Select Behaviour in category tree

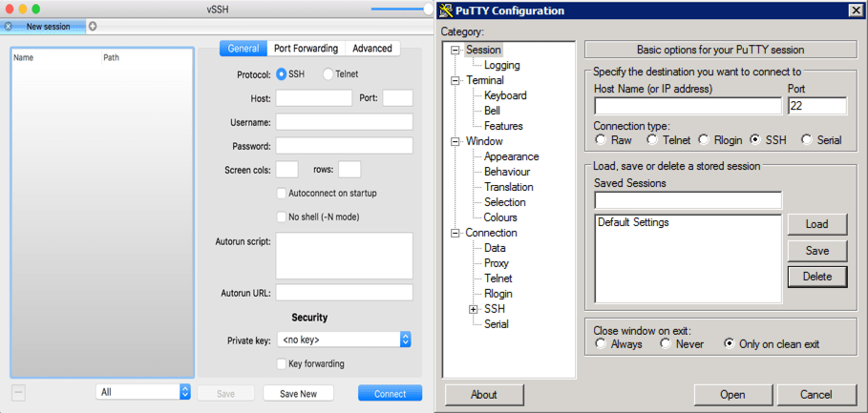click(506, 172)
